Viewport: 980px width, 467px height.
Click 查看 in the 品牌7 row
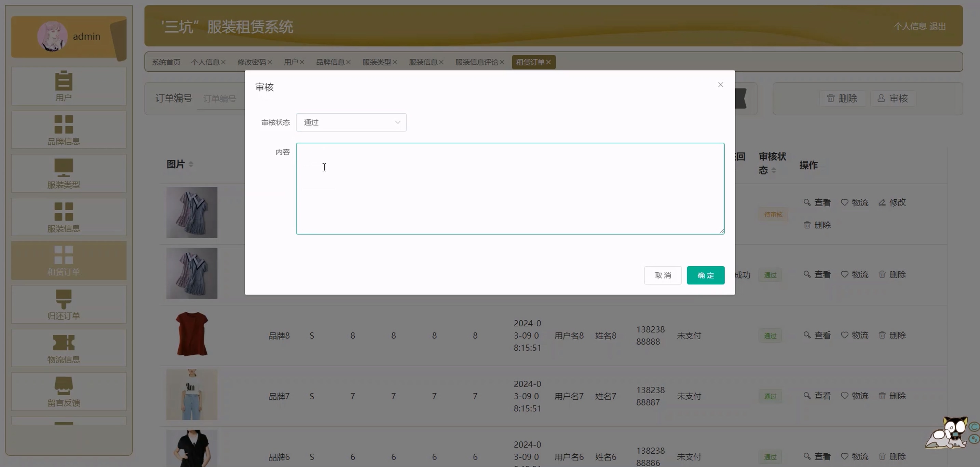point(817,396)
